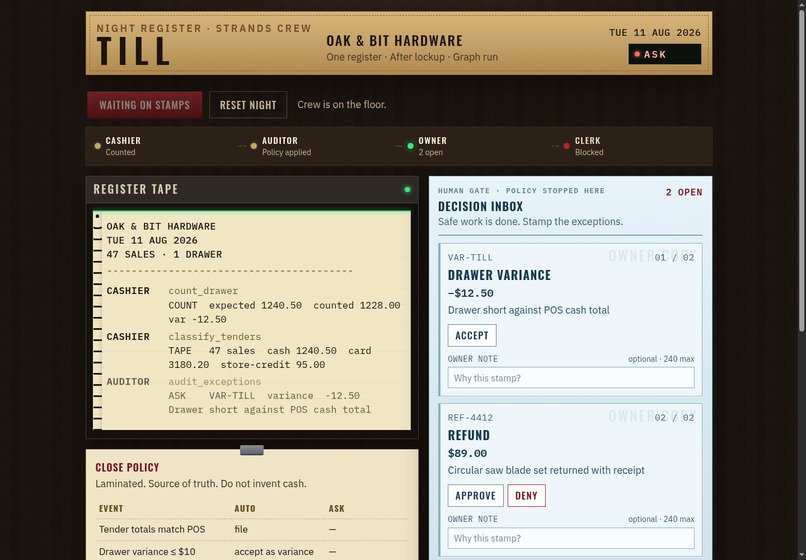Click the red Clerk status dot
806x560 pixels.
pyautogui.click(x=566, y=146)
